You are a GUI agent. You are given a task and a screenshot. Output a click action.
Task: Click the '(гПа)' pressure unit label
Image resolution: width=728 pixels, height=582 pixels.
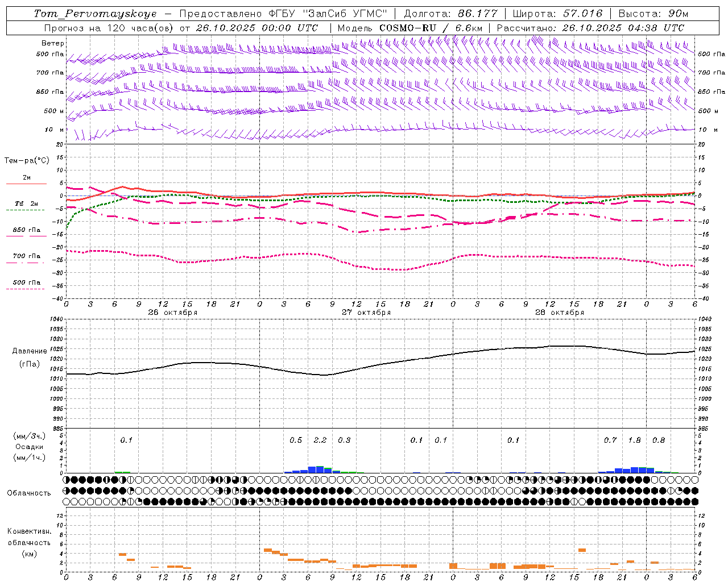point(30,364)
